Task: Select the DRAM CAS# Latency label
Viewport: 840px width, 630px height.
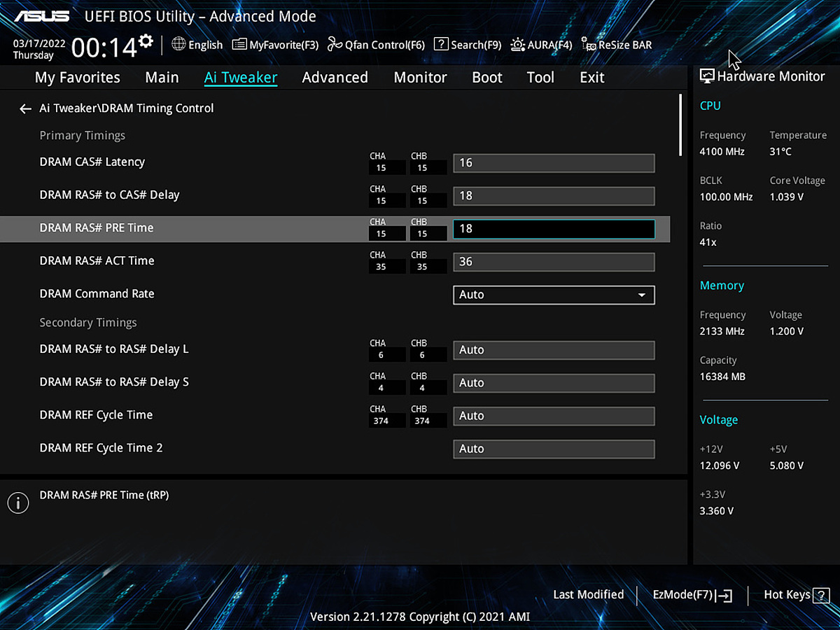Action: click(92, 162)
